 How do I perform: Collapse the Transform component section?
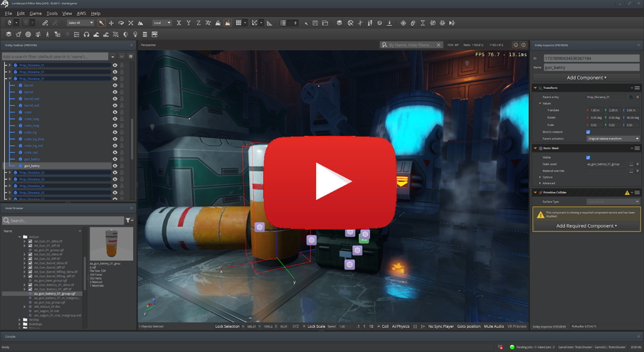point(535,87)
